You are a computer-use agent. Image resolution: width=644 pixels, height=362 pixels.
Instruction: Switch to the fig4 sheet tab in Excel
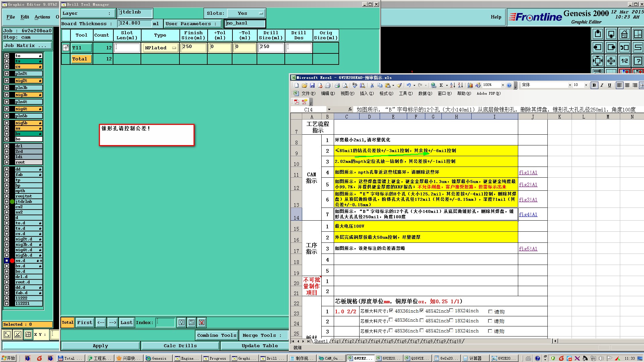pyautogui.click(x=375, y=341)
